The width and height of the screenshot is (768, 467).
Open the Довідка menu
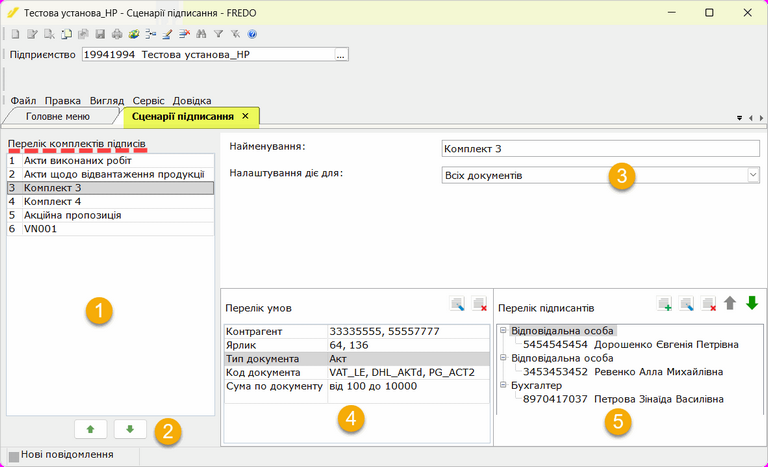(192, 100)
